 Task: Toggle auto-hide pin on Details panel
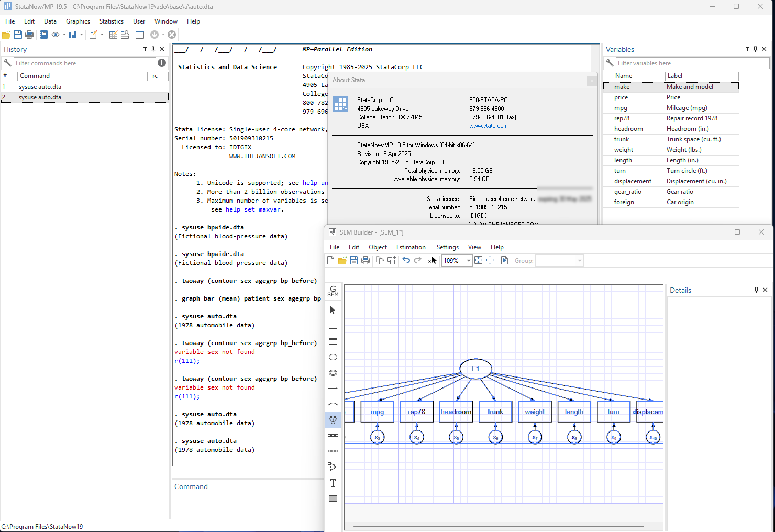pos(756,290)
